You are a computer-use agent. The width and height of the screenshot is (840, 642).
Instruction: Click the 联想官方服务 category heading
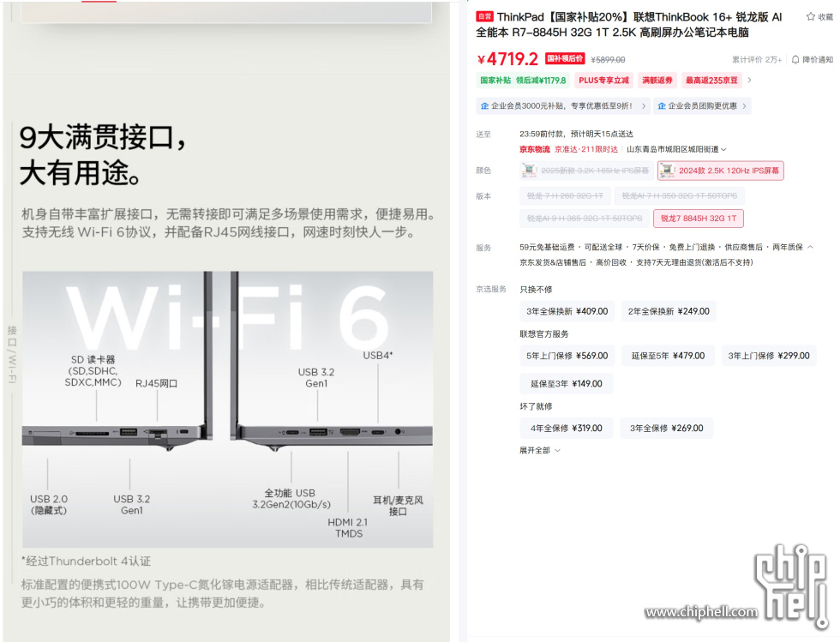coord(543,334)
